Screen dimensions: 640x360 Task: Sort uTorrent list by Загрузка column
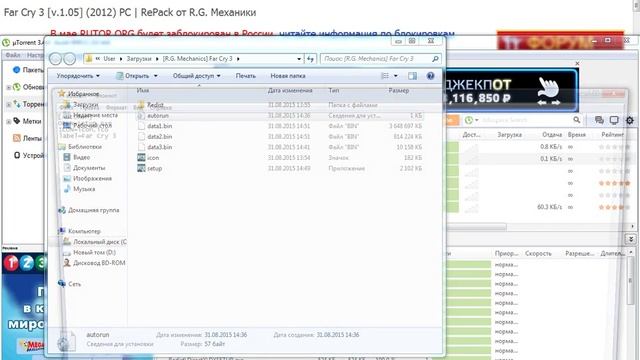[509, 135]
